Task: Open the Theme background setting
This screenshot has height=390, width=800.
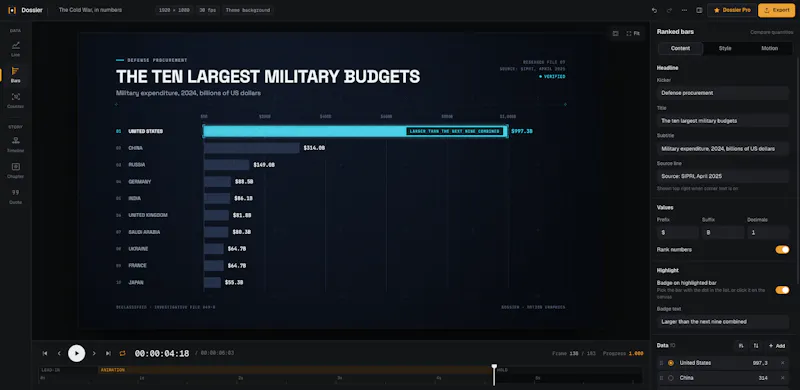Action: coord(247,10)
